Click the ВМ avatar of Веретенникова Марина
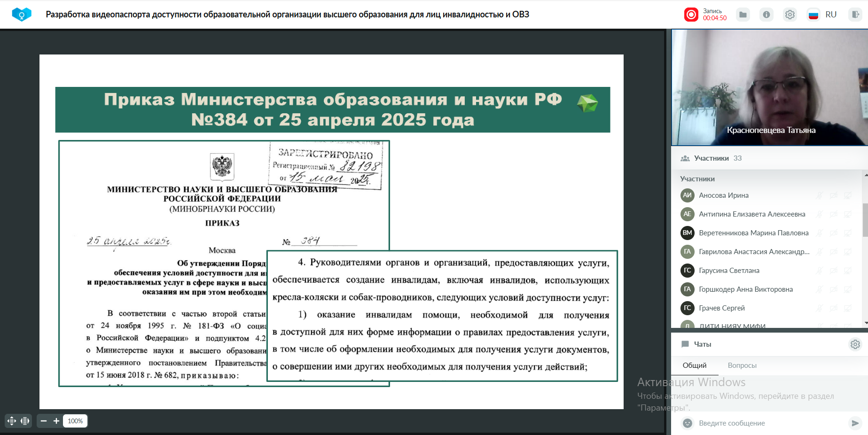This screenshot has width=868, height=435. pyautogui.click(x=688, y=233)
